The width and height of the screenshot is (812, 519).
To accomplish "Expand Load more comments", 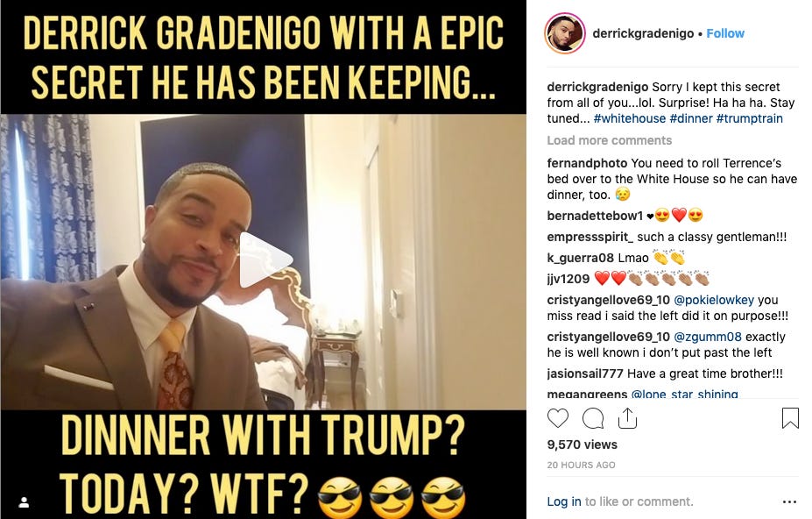I will (x=609, y=140).
